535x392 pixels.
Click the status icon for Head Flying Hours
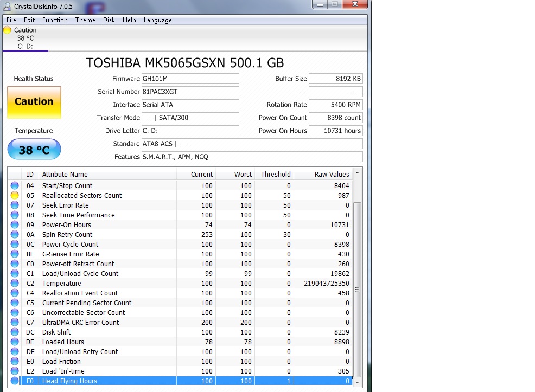(15, 381)
